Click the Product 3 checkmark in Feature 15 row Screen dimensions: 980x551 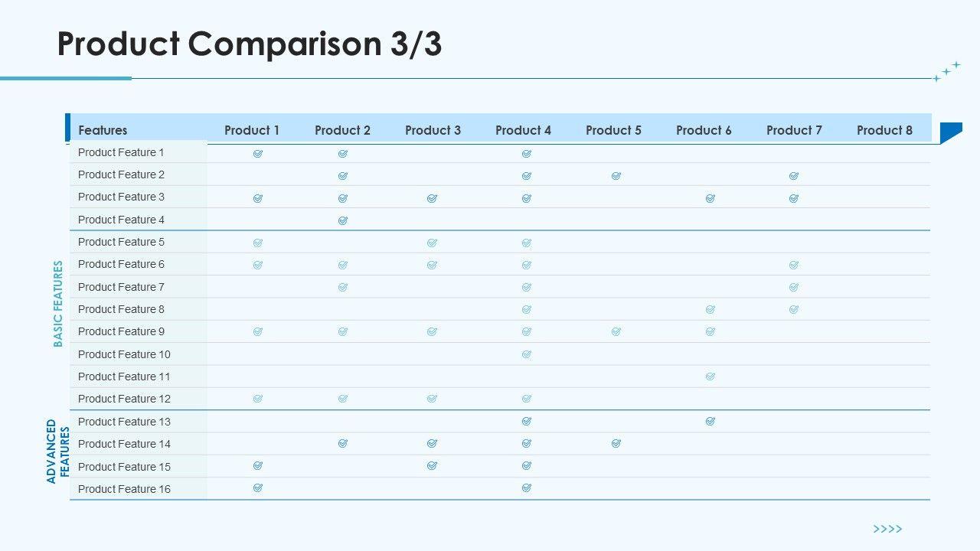click(432, 466)
